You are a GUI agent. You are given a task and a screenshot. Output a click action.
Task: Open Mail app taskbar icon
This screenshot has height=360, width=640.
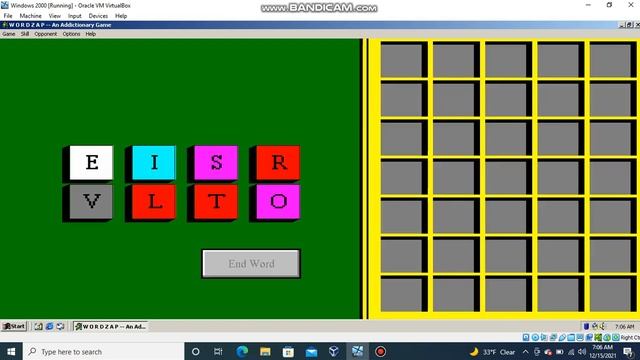311,351
